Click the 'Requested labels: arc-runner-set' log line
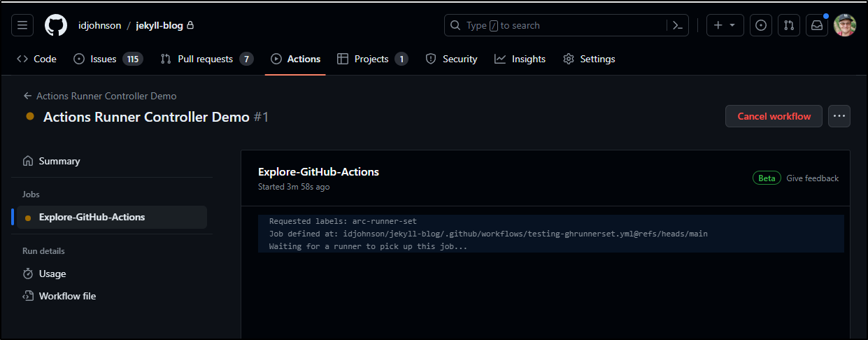868x340 pixels. click(343, 221)
